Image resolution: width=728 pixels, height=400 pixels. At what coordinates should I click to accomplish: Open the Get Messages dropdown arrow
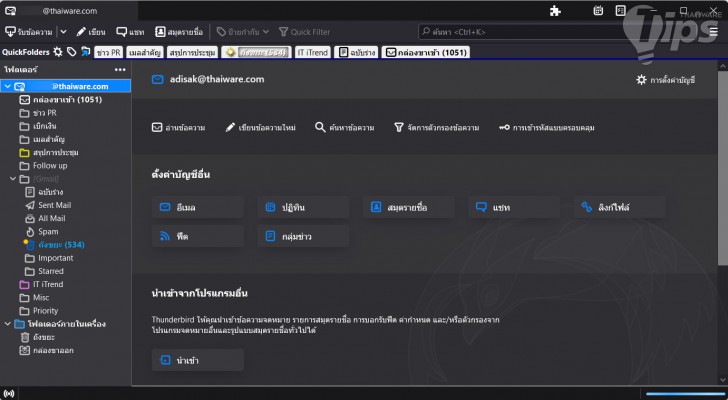point(64,32)
